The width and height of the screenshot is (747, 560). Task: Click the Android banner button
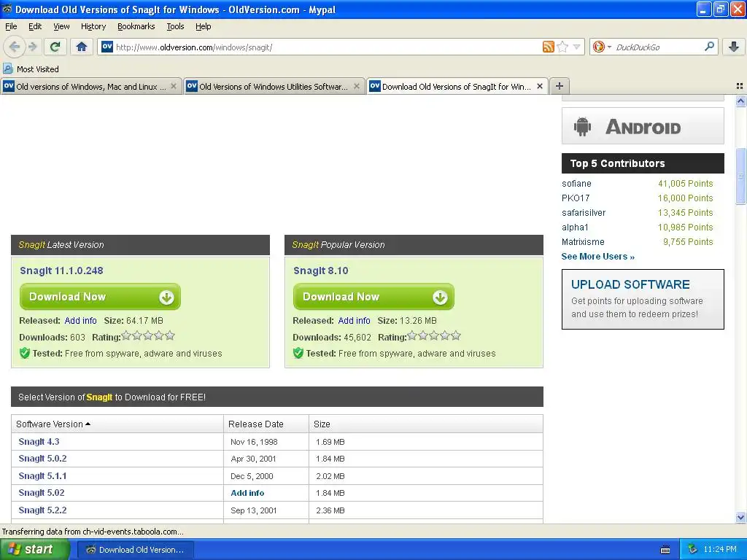643,126
